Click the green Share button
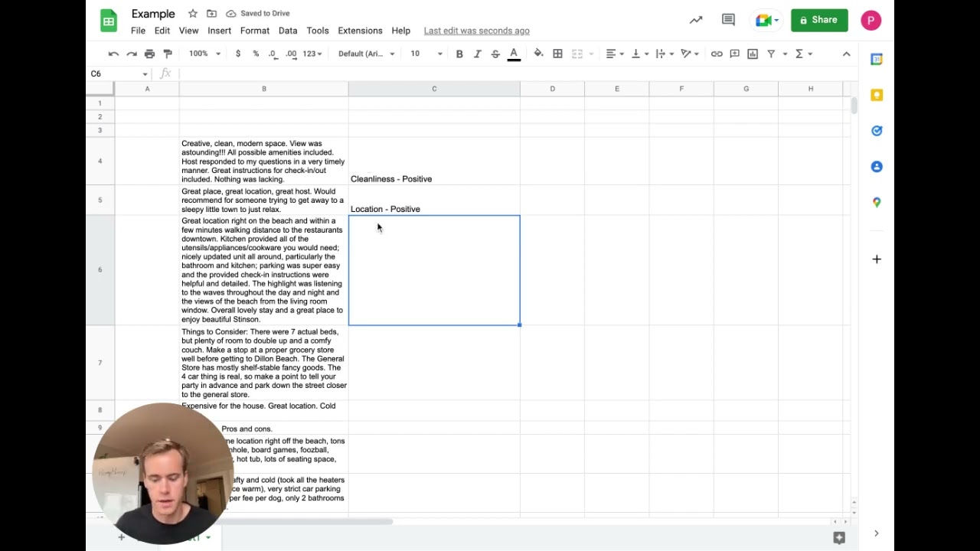Viewport: 980px width, 551px height. [819, 20]
